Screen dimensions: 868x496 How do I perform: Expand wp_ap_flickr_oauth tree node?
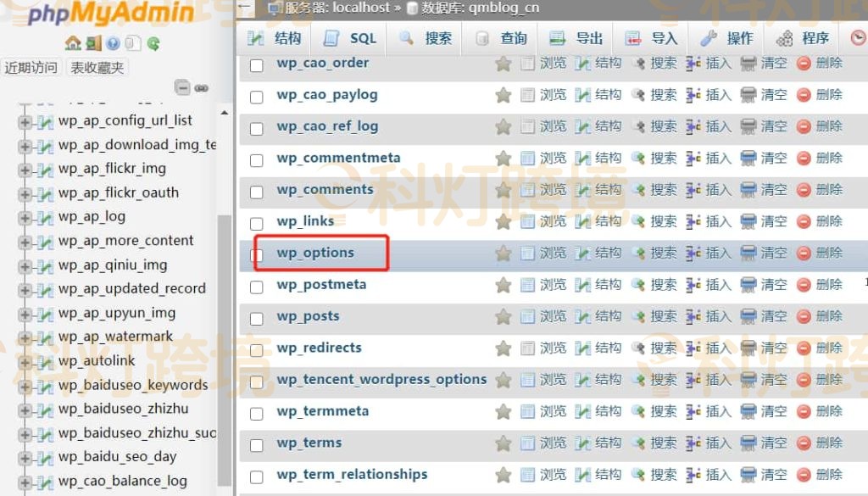click(25, 194)
